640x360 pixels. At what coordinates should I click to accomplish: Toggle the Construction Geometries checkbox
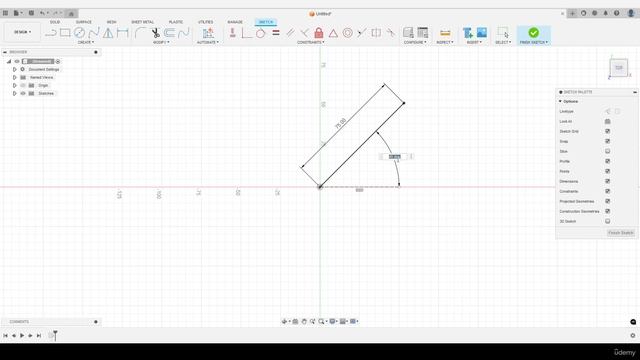[x=607, y=211]
